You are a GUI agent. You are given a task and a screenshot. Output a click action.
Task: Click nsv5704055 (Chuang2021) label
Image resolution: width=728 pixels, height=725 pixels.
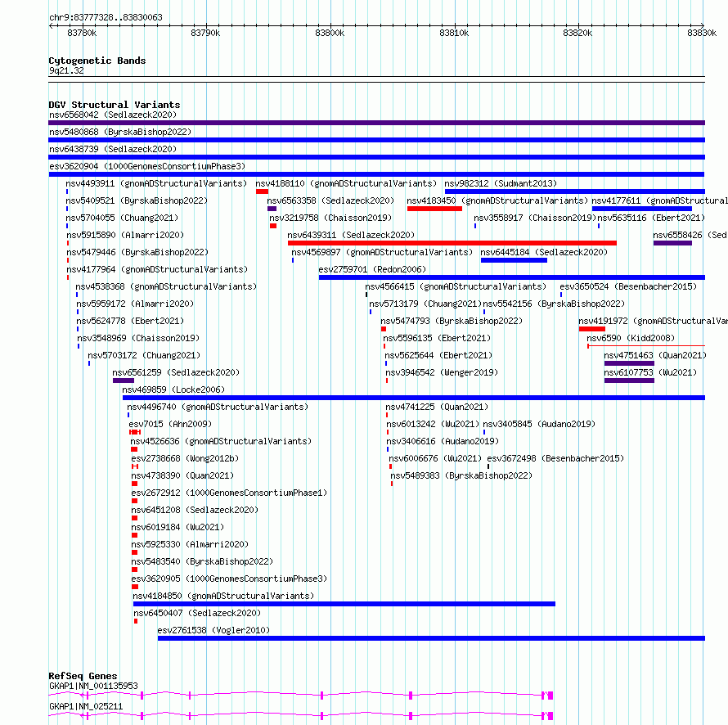122,218
